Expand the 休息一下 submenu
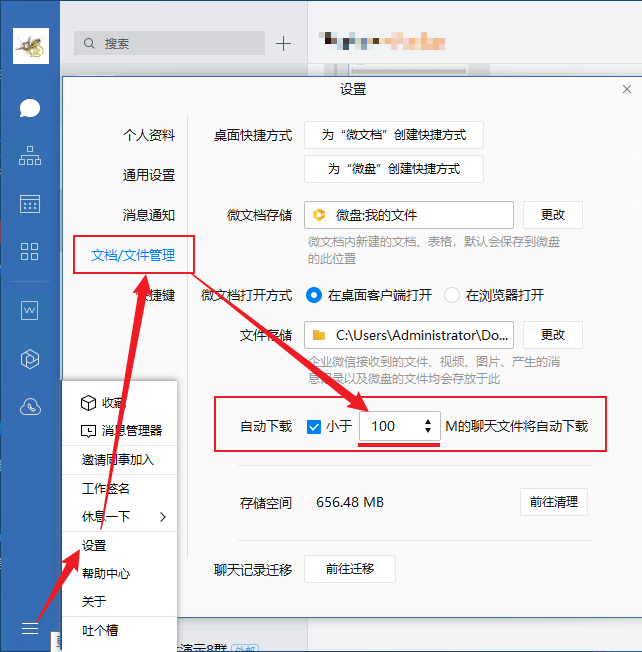Viewport: 642px width, 652px height. click(119, 516)
